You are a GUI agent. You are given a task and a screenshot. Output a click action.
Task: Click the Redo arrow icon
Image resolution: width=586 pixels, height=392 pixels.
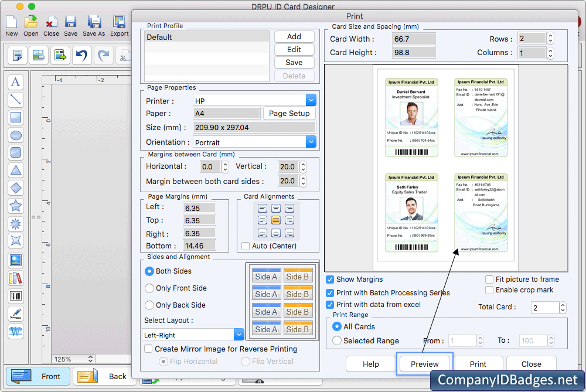coord(103,55)
